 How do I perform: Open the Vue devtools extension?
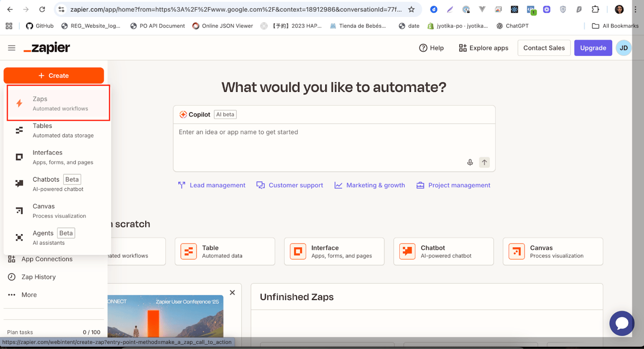pyautogui.click(x=482, y=9)
